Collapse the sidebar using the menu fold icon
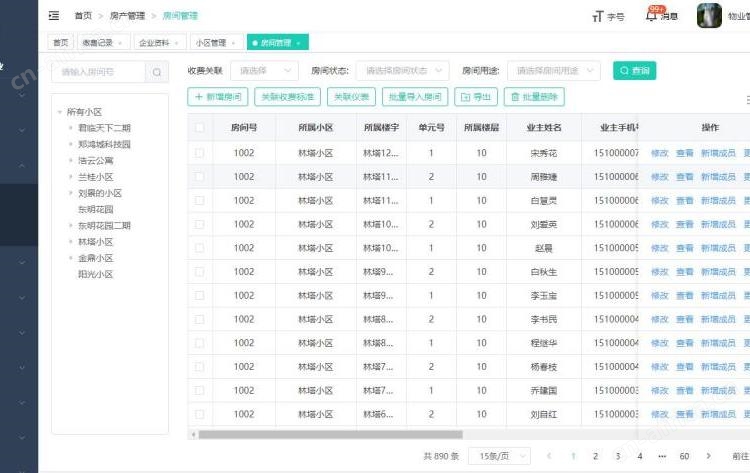The height and width of the screenshot is (473, 750). point(53,16)
